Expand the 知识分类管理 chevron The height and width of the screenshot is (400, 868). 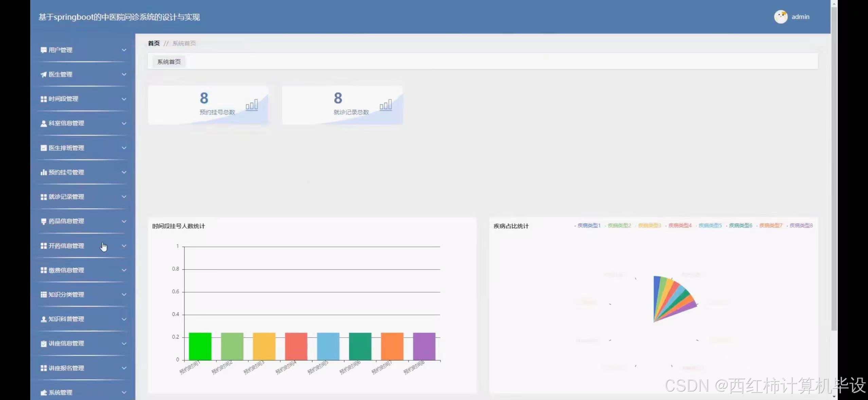(x=124, y=294)
